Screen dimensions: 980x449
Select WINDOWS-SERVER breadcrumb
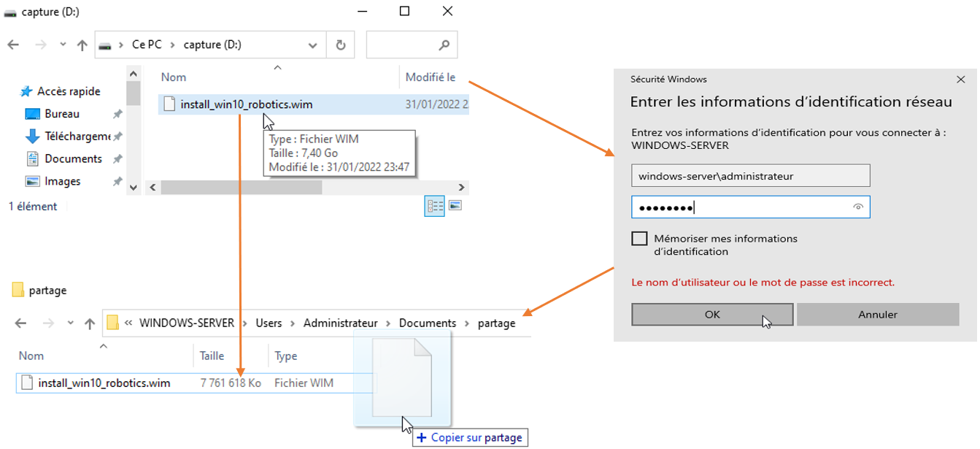(187, 323)
